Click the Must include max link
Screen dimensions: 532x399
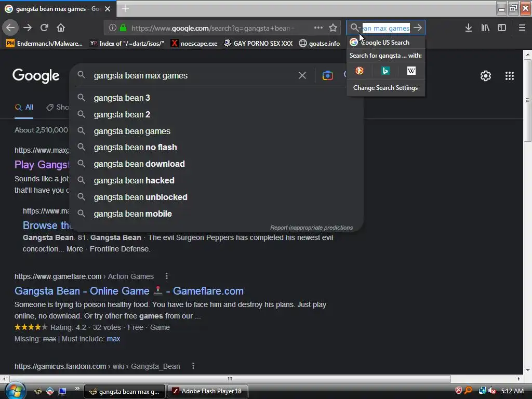[113, 339]
